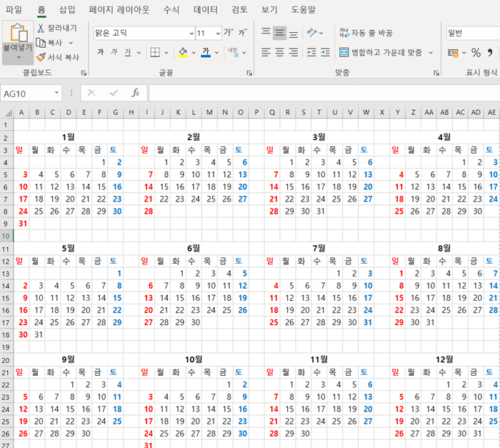
Task: Expand the Copy options arrow
Action: click(x=71, y=43)
